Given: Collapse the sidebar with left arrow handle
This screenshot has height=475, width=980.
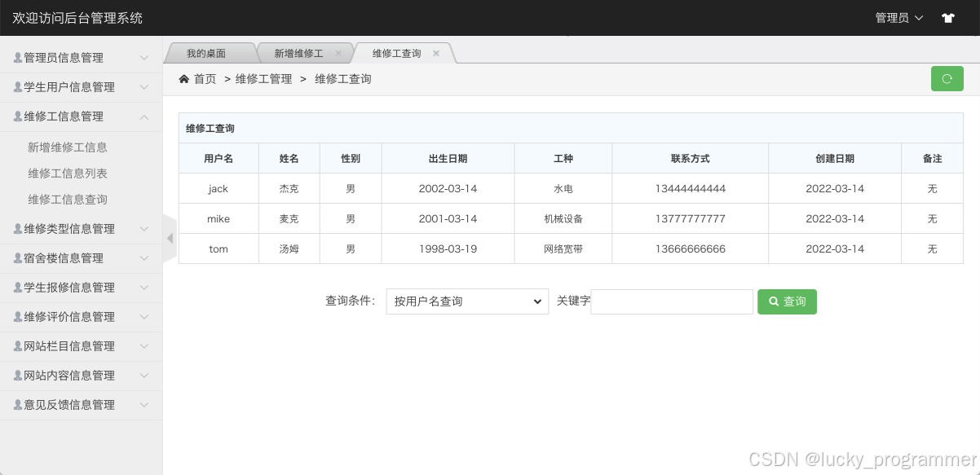Looking at the screenshot, I should coord(170,238).
